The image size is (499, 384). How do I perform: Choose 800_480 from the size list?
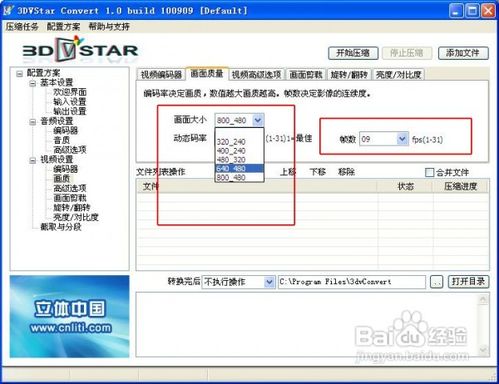coord(239,177)
